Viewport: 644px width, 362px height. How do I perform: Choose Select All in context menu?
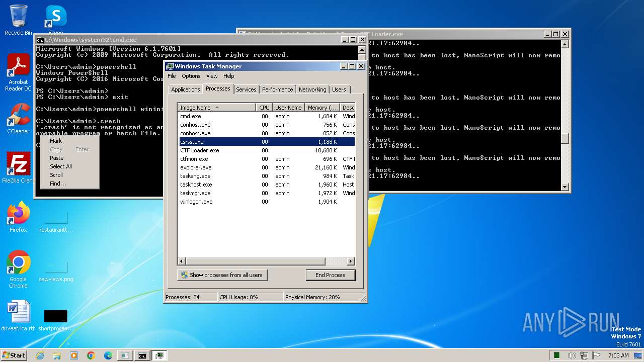(69, 166)
